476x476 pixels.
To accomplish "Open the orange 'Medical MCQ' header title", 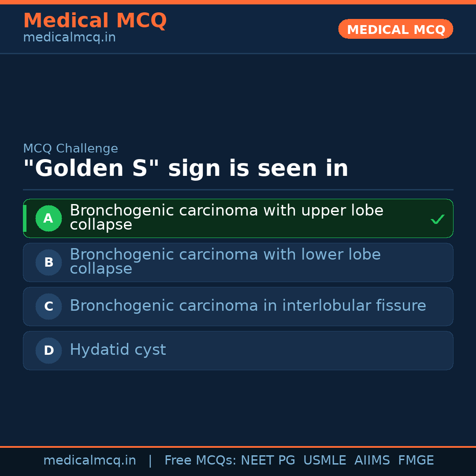I will click(95, 20).
